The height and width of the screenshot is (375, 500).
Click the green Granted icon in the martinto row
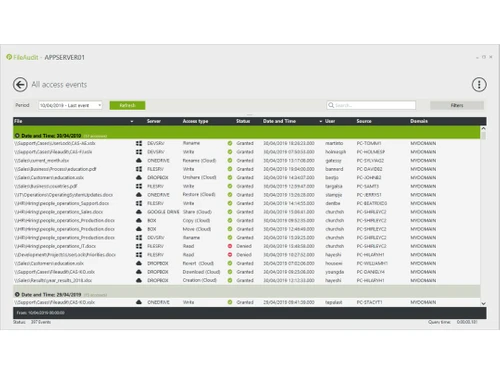tap(230, 143)
